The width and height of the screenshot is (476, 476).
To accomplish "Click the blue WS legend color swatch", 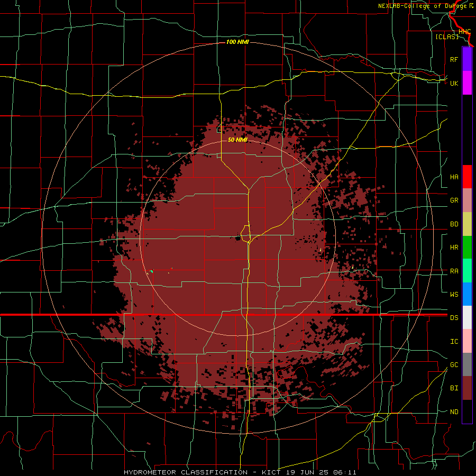I will pos(467,294).
